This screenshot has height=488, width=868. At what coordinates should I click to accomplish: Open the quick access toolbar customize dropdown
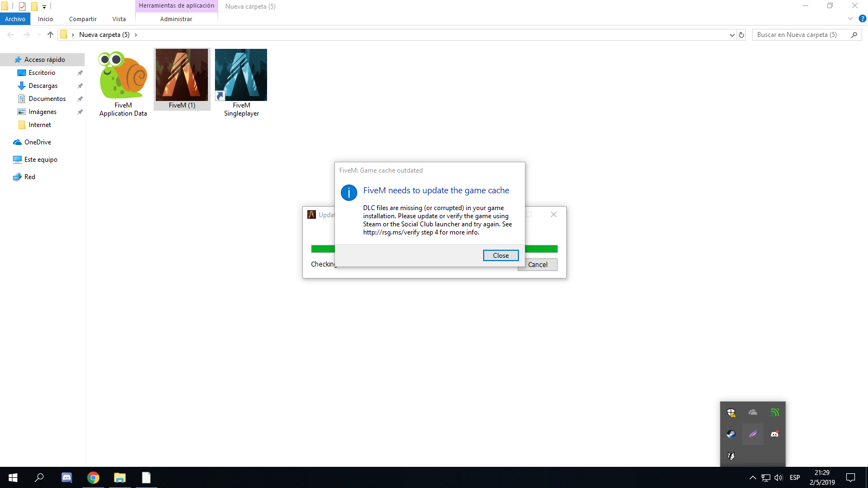tap(44, 7)
